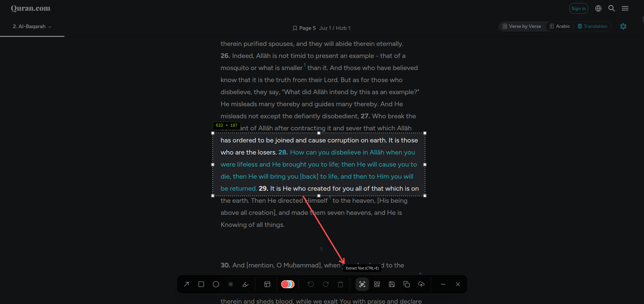Select the highlighter marker tool
644x304 pixels.
point(245,284)
